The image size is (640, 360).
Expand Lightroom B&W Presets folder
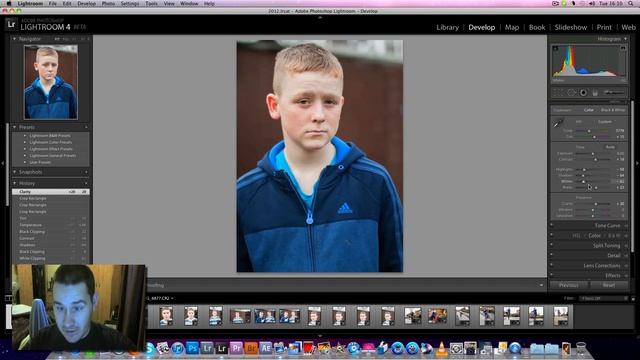coord(25,136)
